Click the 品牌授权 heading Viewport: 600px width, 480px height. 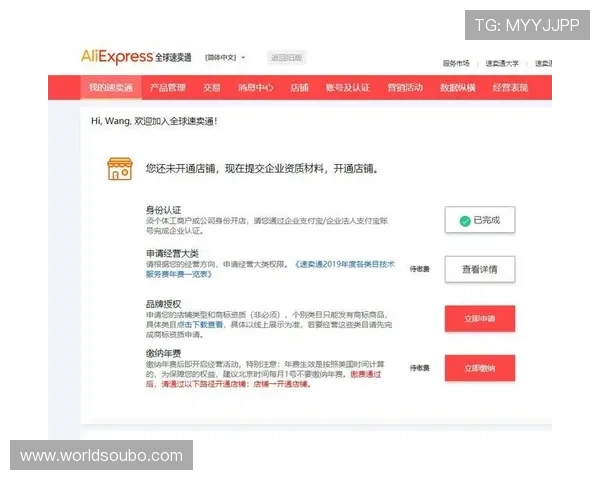(x=163, y=304)
